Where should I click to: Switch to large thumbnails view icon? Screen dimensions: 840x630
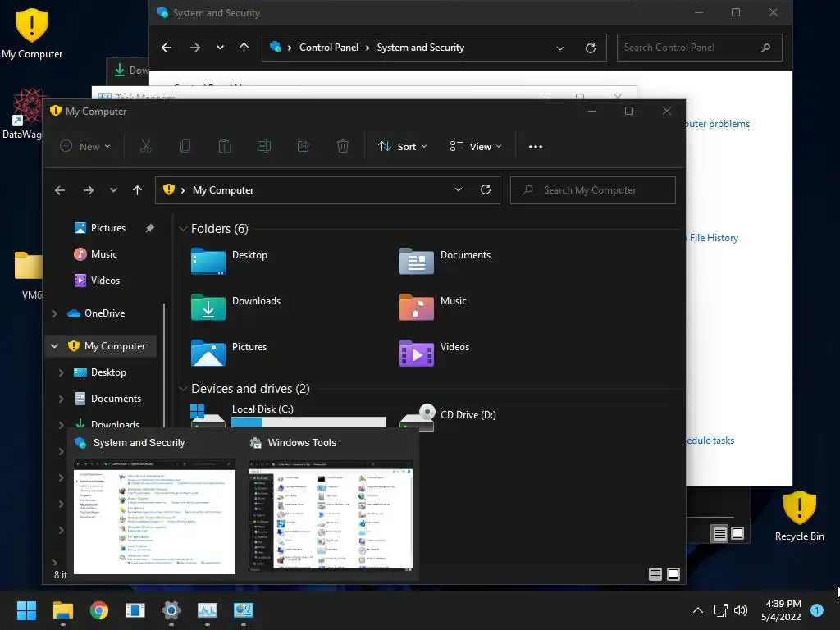click(x=673, y=574)
